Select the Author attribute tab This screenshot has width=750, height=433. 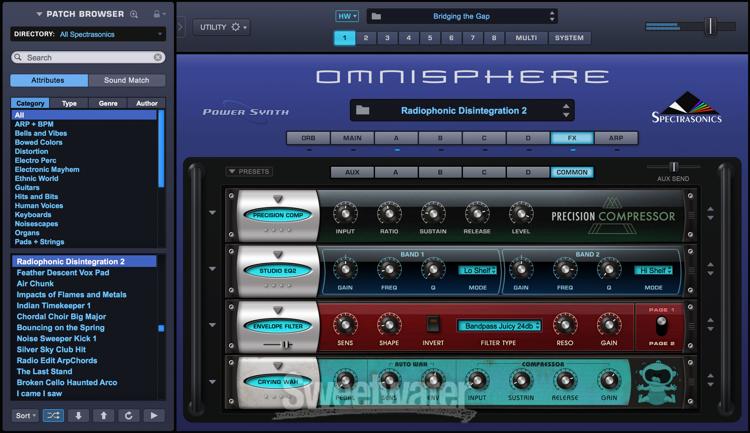pyautogui.click(x=147, y=103)
